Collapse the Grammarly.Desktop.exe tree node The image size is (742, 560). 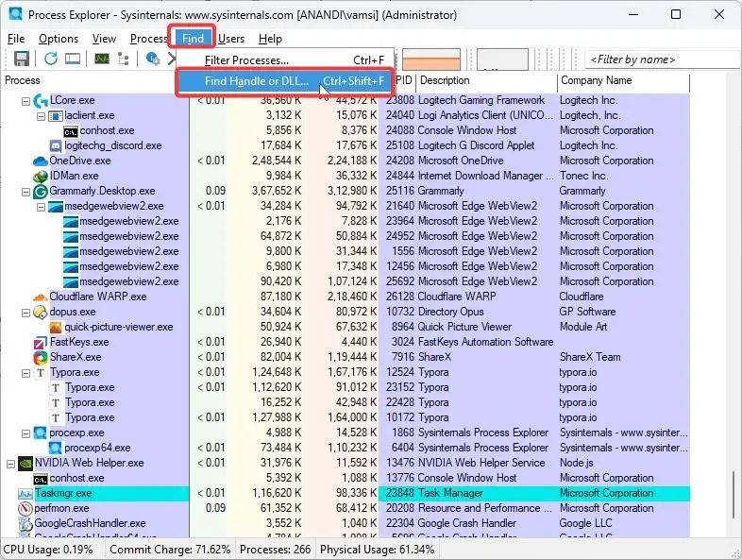[26, 193]
